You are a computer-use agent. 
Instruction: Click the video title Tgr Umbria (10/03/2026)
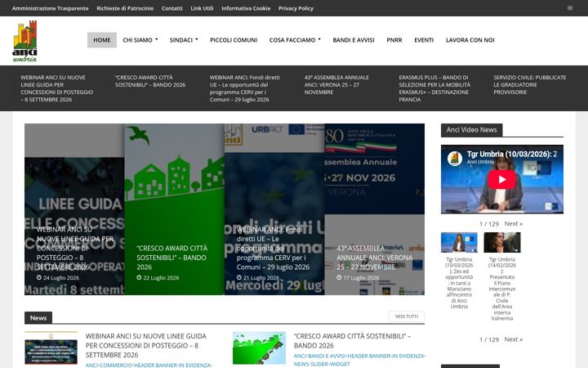point(512,154)
